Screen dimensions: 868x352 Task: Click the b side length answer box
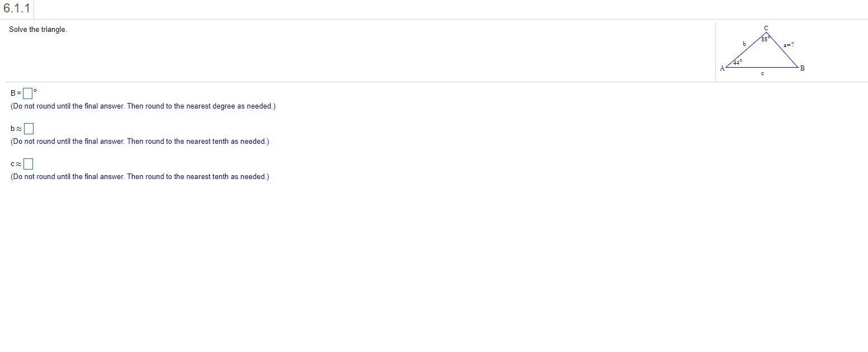pos(29,129)
